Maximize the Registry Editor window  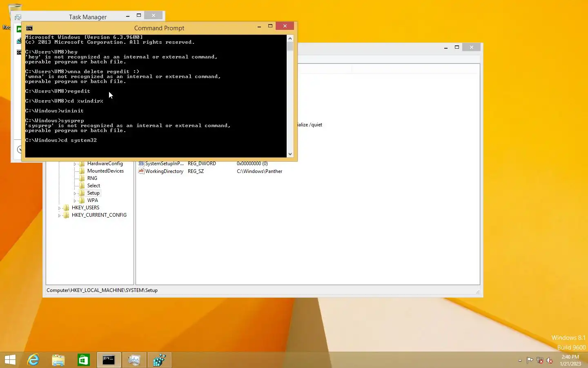457,47
